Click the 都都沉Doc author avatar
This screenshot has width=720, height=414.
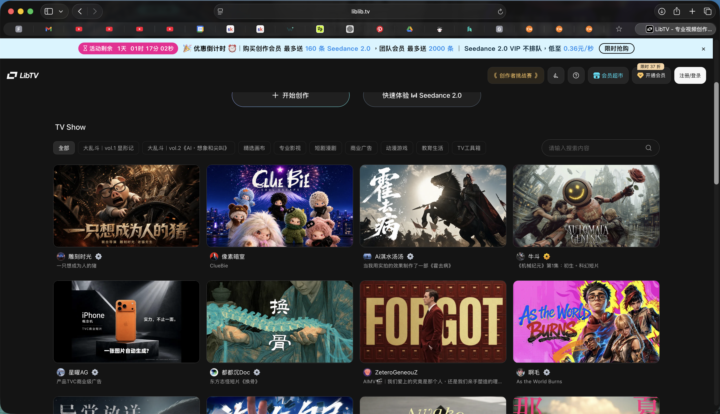(214, 372)
